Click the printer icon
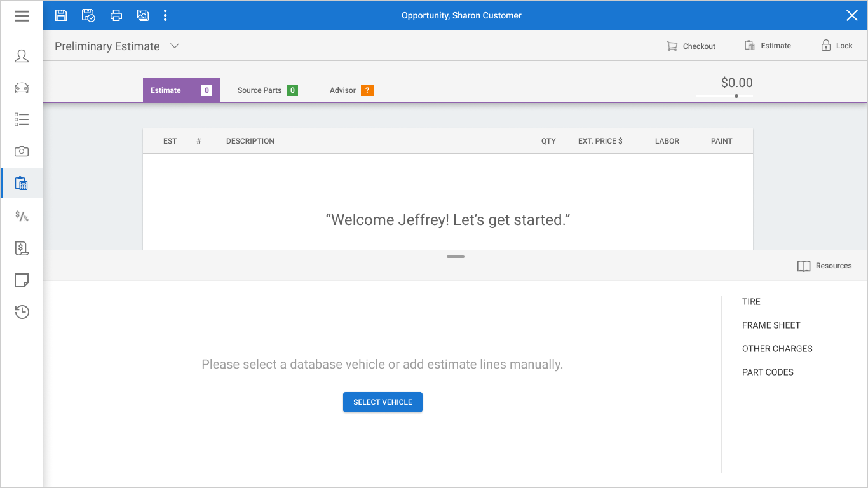 (x=116, y=15)
